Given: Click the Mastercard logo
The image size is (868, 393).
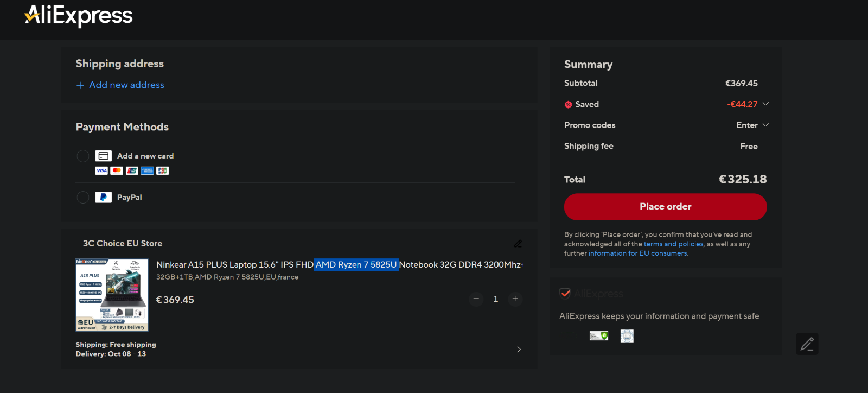Looking at the screenshot, I should pos(117,170).
